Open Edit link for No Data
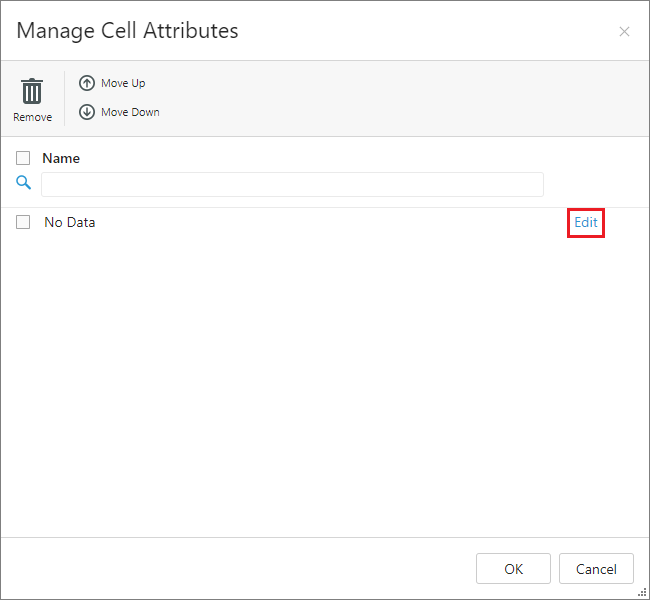This screenshot has height=600, width=650. [585, 222]
